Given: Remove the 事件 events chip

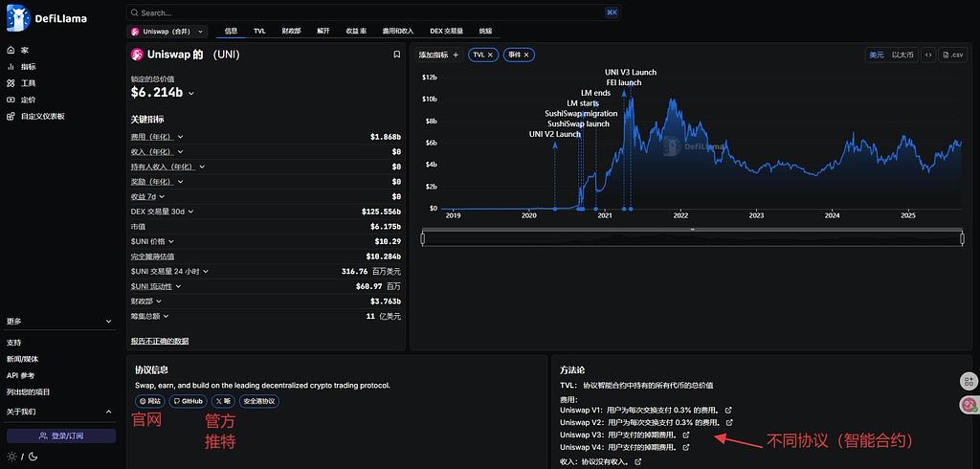Looking at the screenshot, I should click(x=527, y=56).
